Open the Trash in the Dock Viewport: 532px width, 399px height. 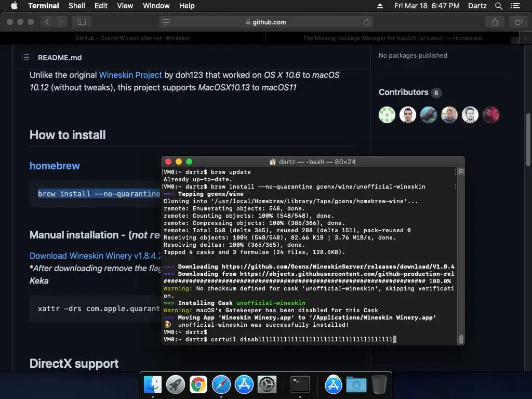pos(379,384)
